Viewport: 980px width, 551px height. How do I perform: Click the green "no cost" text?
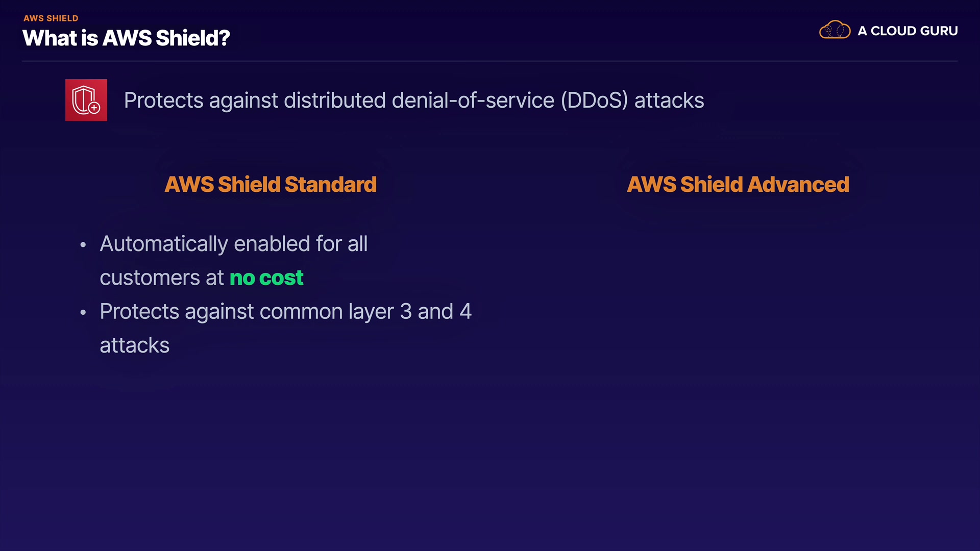click(x=266, y=278)
